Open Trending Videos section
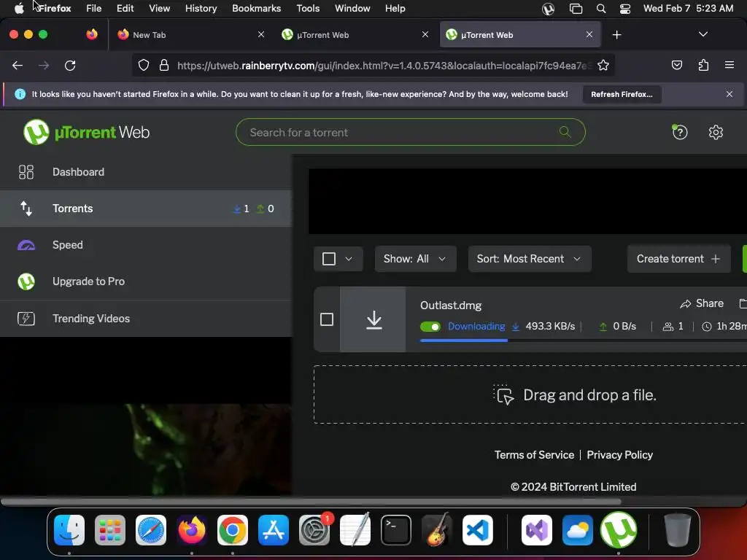Image resolution: width=747 pixels, height=560 pixels. [146, 318]
